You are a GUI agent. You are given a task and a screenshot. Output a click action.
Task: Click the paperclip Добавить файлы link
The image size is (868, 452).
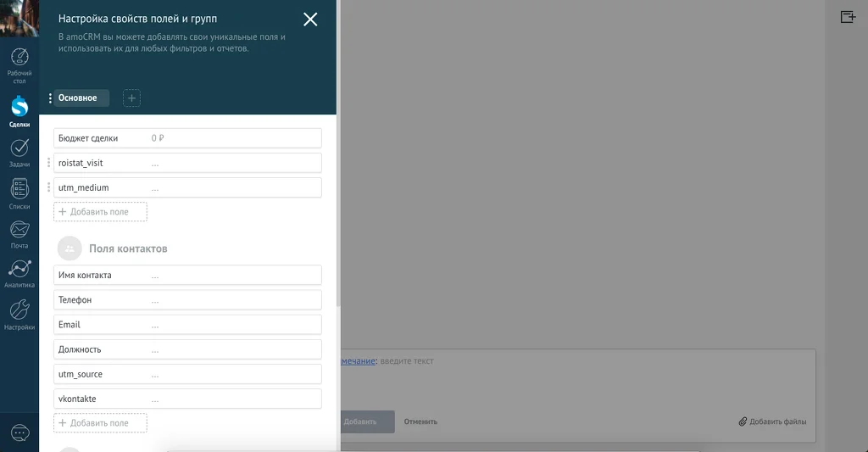(x=772, y=421)
